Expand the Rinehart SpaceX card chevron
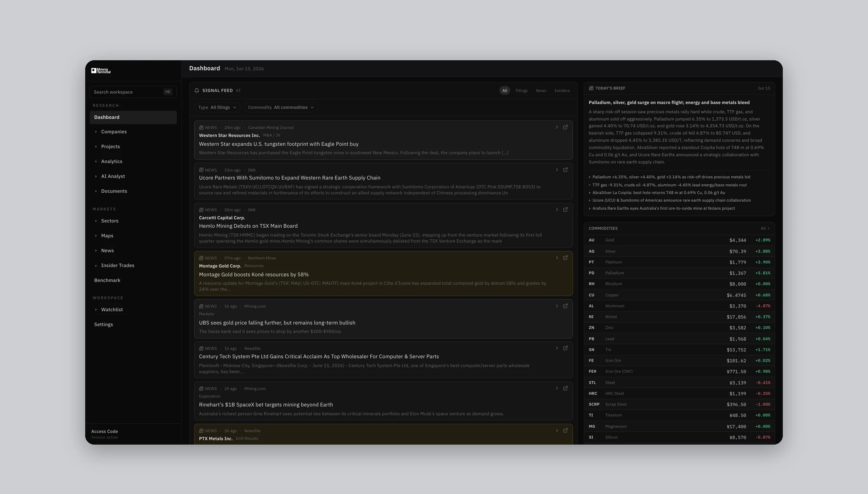The image size is (868, 494). pyautogui.click(x=557, y=388)
